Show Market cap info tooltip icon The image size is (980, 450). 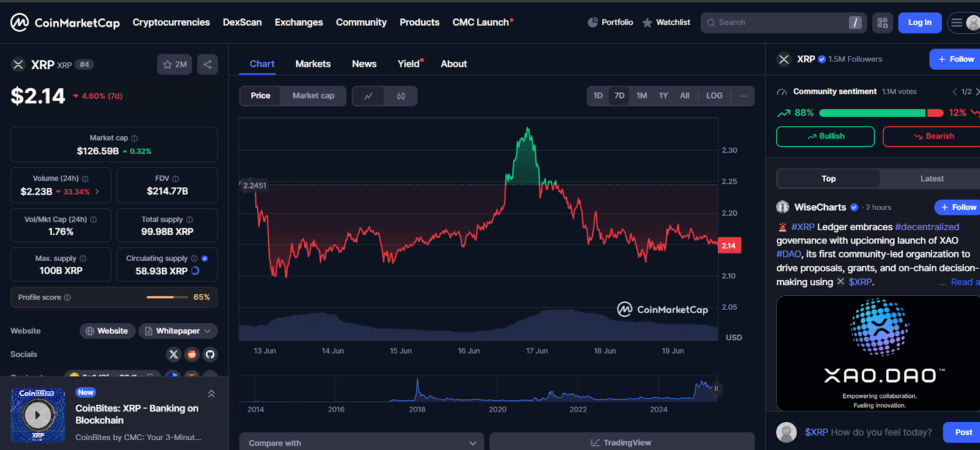click(x=135, y=138)
